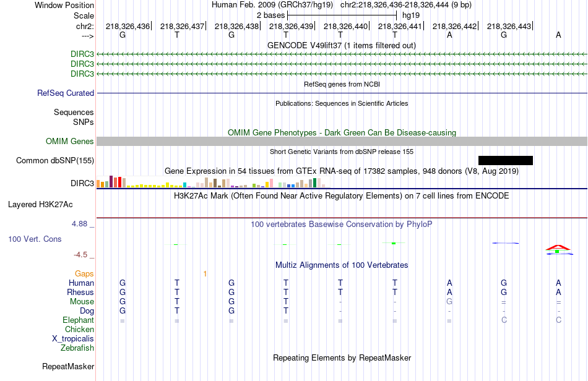The image size is (588, 381).
Task: Select the Elephant alignment row label
Action: point(79,320)
